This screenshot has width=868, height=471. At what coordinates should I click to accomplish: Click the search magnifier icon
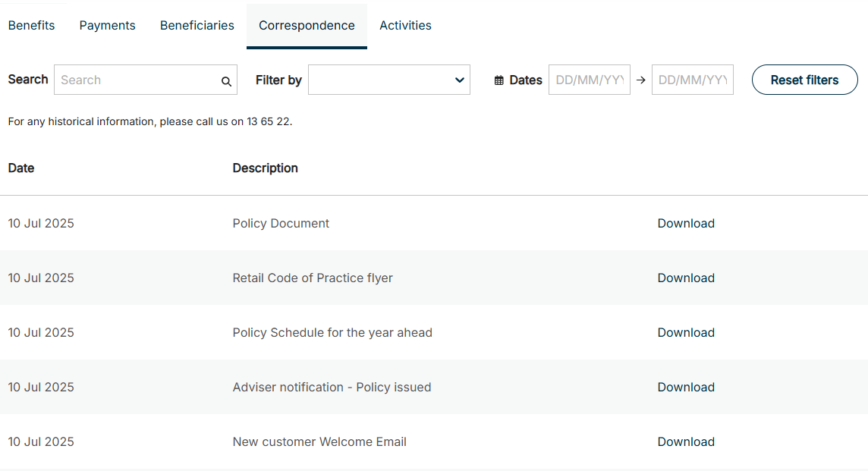pyautogui.click(x=226, y=81)
